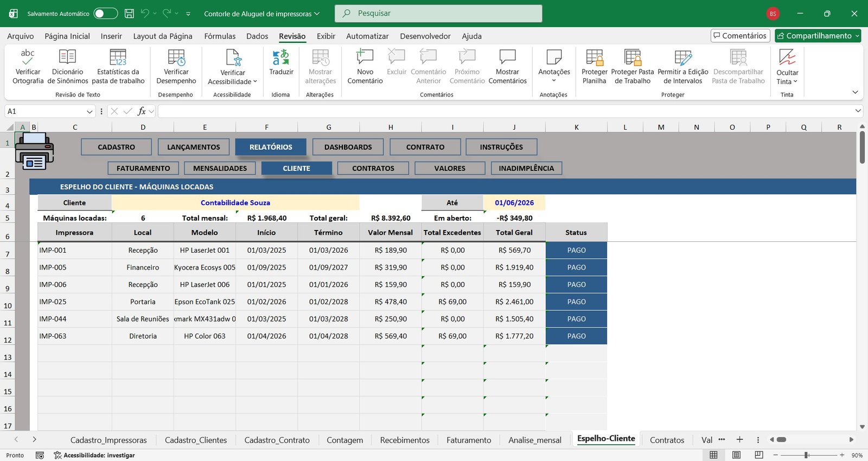Open Dicionário de Sinônimos
This screenshot has width=868, height=461.
[67, 66]
